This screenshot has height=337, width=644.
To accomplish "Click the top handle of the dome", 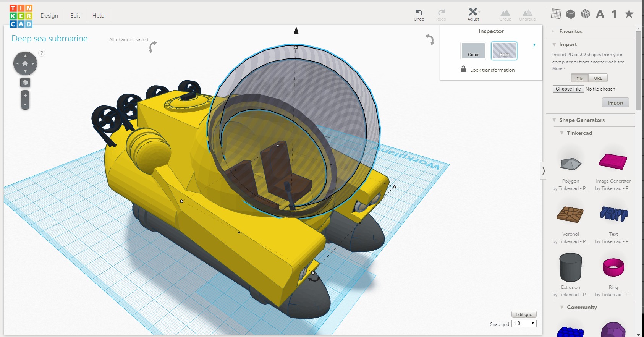I will (x=296, y=47).
